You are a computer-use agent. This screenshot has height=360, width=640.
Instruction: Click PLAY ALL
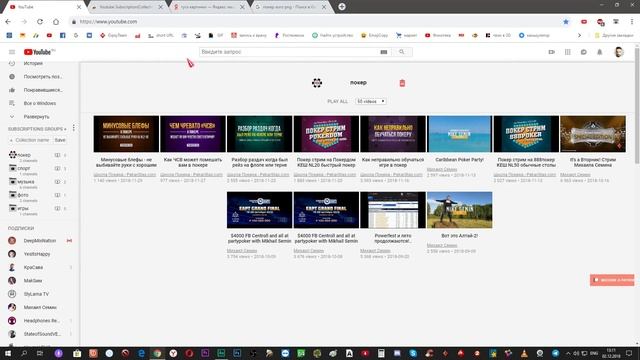pyautogui.click(x=338, y=101)
